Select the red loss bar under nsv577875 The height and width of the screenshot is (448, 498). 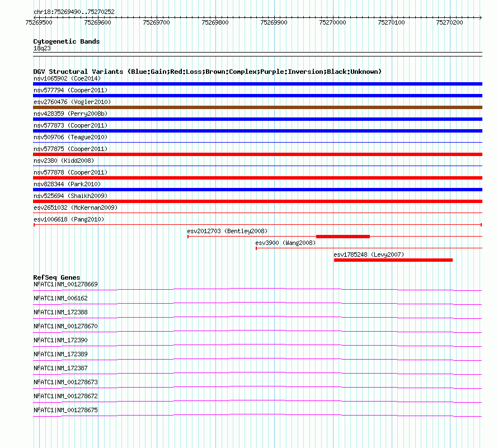click(x=257, y=154)
